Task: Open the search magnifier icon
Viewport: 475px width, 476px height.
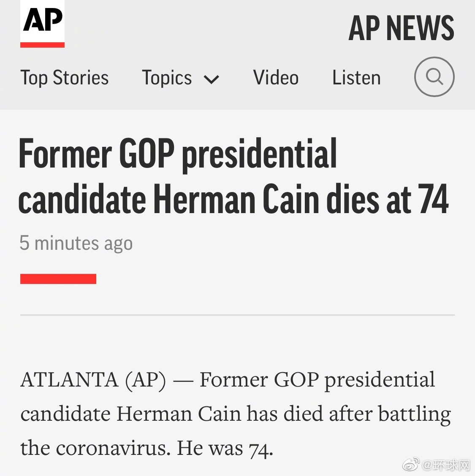Action: tap(434, 77)
